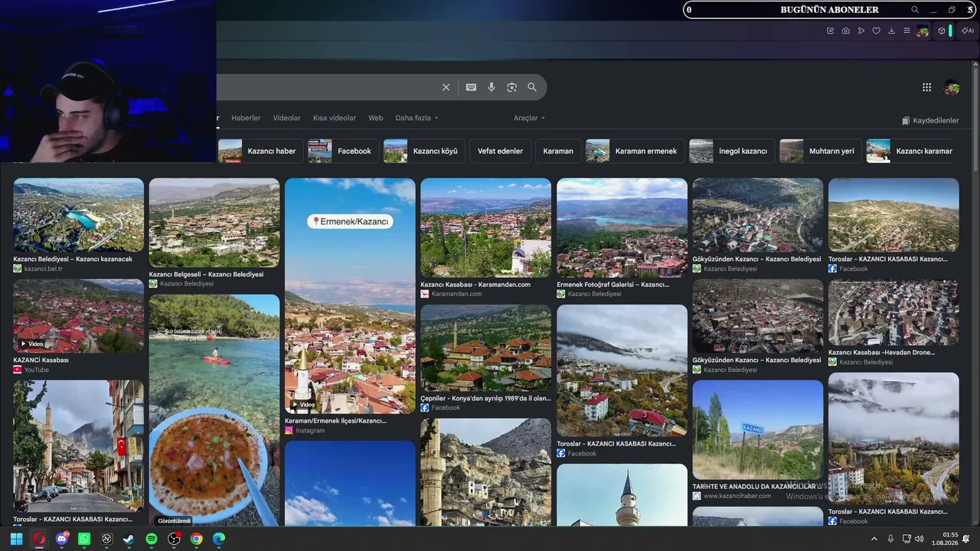Image resolution: width=980 pixels, height=551 pixels.
Task: Click the send arrow icon in browser toolbar
Action: (861, 31)
